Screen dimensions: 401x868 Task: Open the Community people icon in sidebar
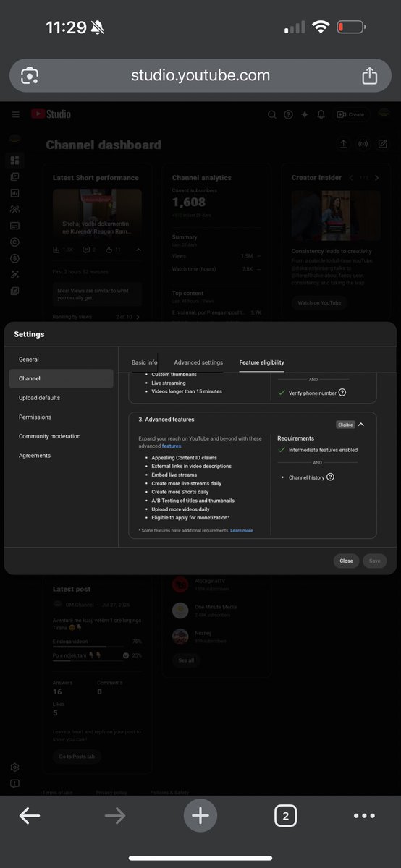pyautogui.click(x=15, y=209)
